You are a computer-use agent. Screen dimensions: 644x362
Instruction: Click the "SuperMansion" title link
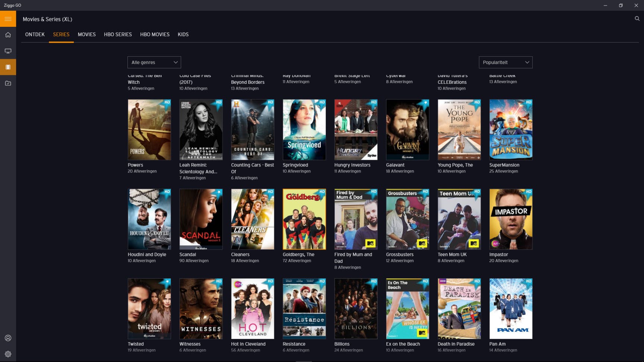pyautogui.click(x=504, y=165)
